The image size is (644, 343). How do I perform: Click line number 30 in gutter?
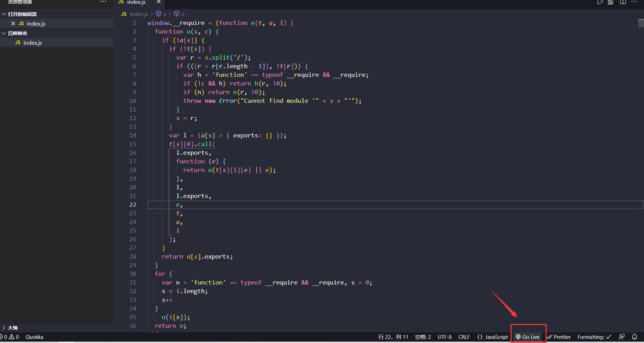[133, 274]
